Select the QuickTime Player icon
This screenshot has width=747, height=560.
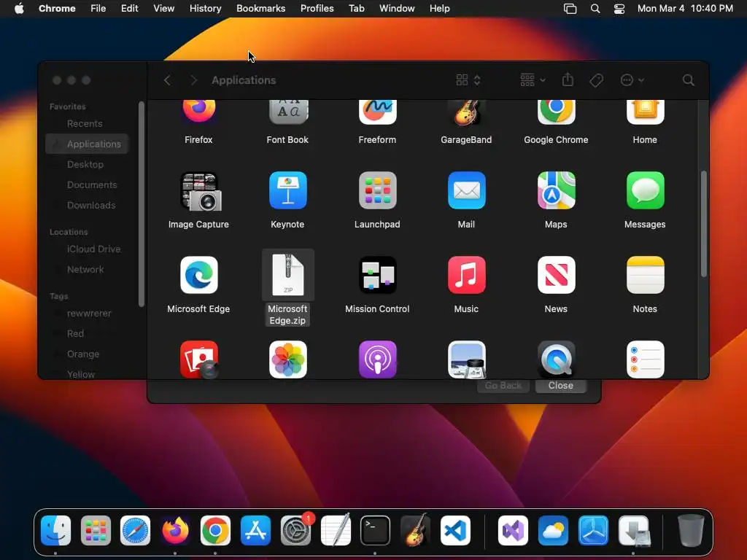pyautogui.click(x=556, y=359)
